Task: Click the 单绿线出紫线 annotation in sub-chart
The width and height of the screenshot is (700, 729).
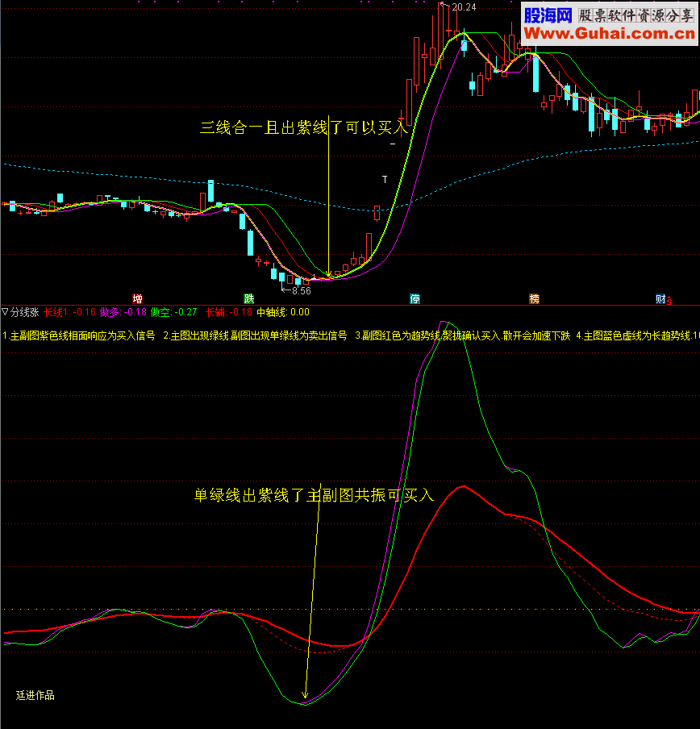Action: pyautogui.click(x=314, y=495)
